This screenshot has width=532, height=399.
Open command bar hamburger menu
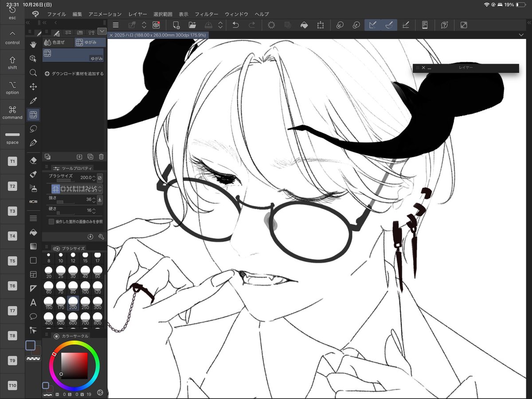point(116,25)
